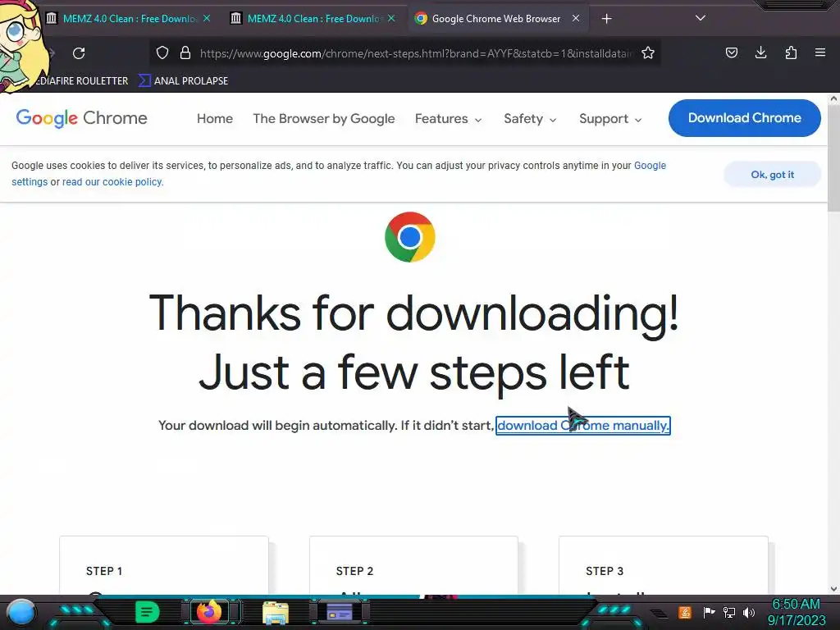The image size is (840, 630).
Task: Open the purple window app in taskbar
Action: tap(340, 612)
